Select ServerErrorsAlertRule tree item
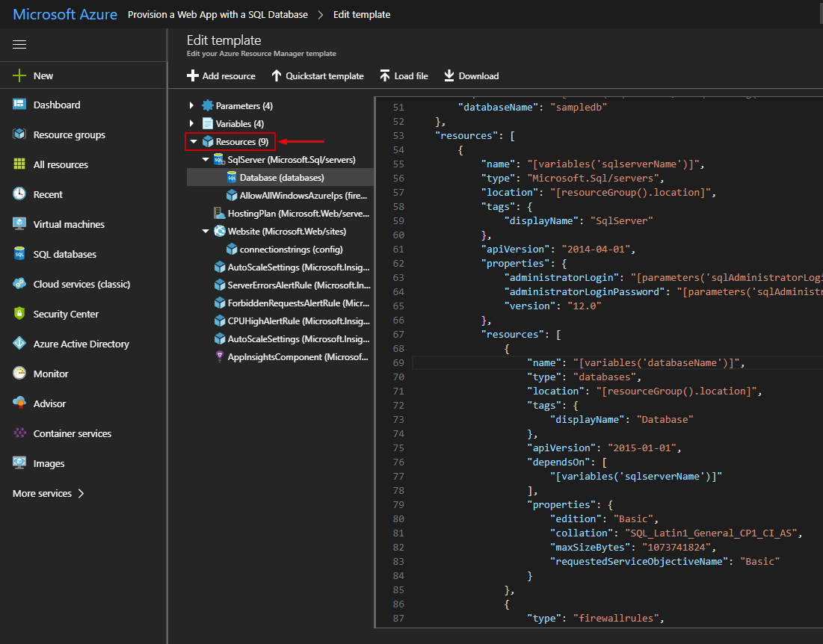 tap(299, 285)
